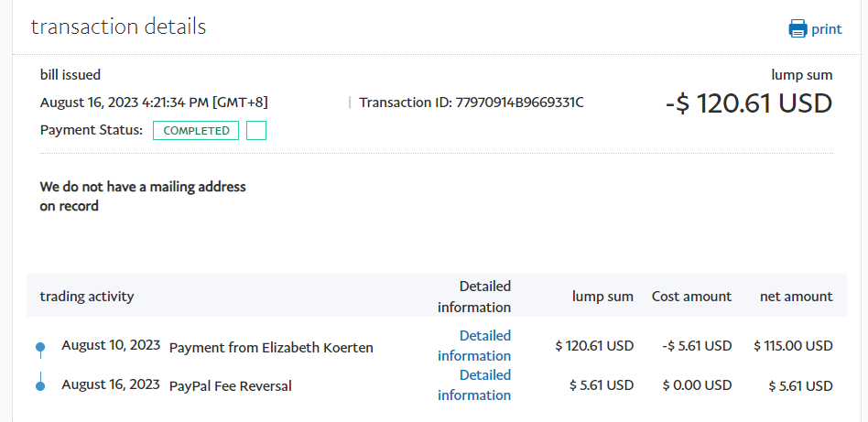Click the -$ 120.61 USD total amount
868x422 pixels.
748,103
